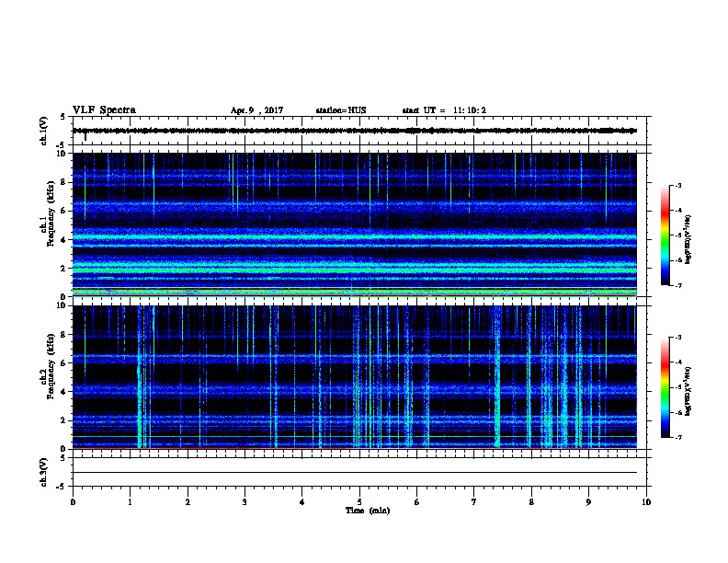The height and width of the screenshot is (563, 728).
Task: Click the ch.1 frequency axis "6" tick label
Action: pyautogui.click(x=63, y=211)
